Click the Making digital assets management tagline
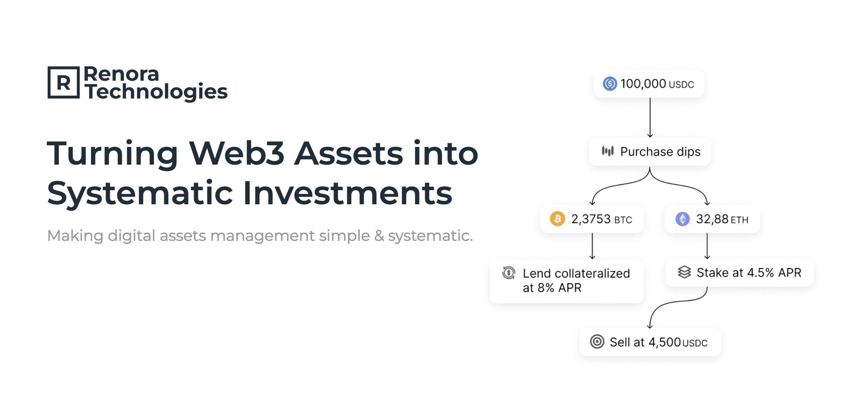This screenshot has height=420, width=868. pyautogui.click(x=260, y=236)
